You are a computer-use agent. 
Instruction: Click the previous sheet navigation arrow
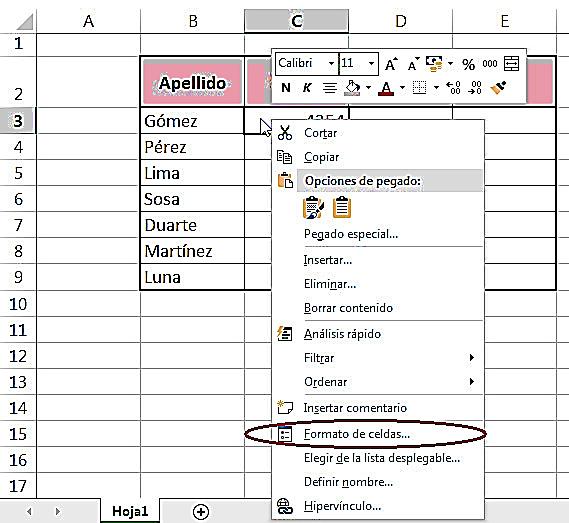pos(29,511)
